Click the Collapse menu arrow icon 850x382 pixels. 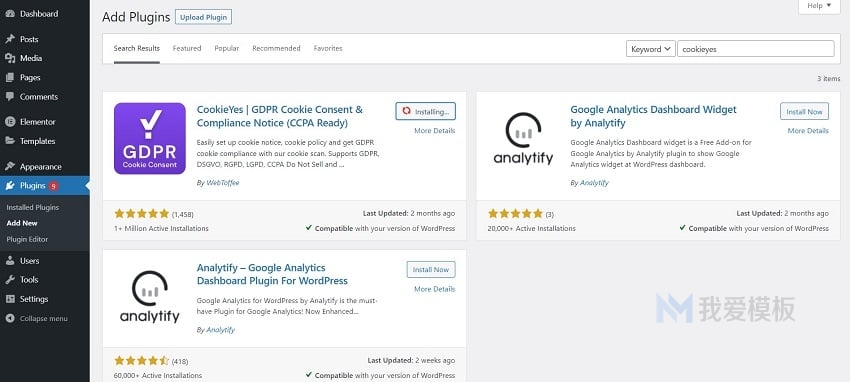10,319
